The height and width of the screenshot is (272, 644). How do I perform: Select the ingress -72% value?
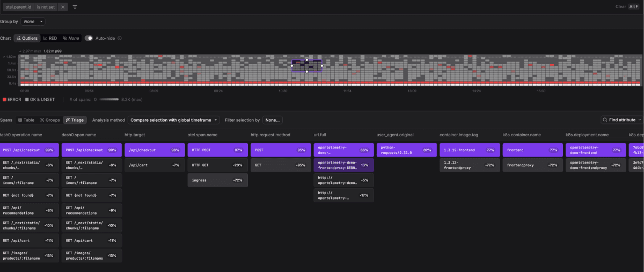click(218, 180)
